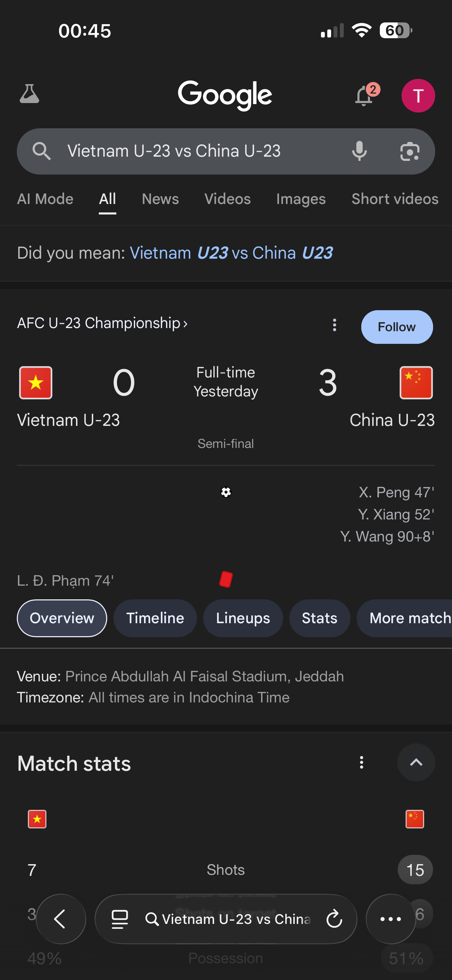Collapse the Match stats section
This screenshot has height=980, width=452.
coord(416,762)
